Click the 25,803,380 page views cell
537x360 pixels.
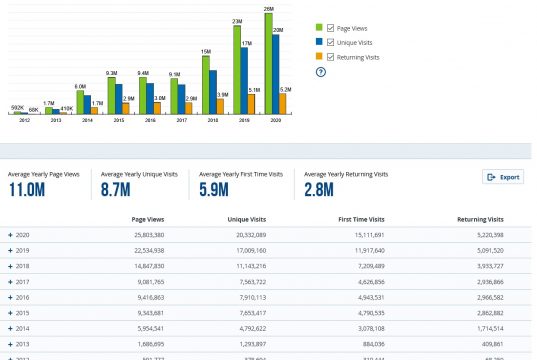149,235
